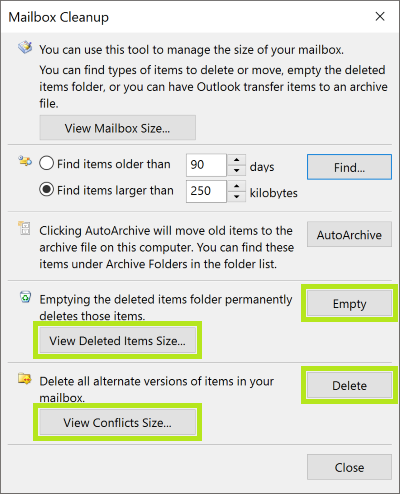Click the recycle bin deleted items icon

(x=25, y=297)
